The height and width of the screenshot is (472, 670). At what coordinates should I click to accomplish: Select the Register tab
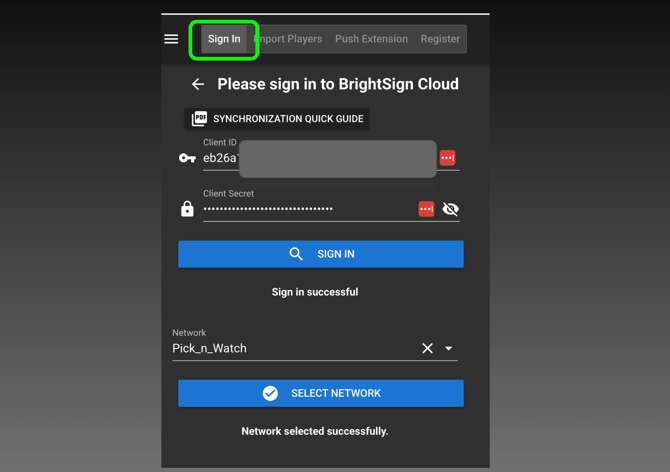[x=440, y=39]
